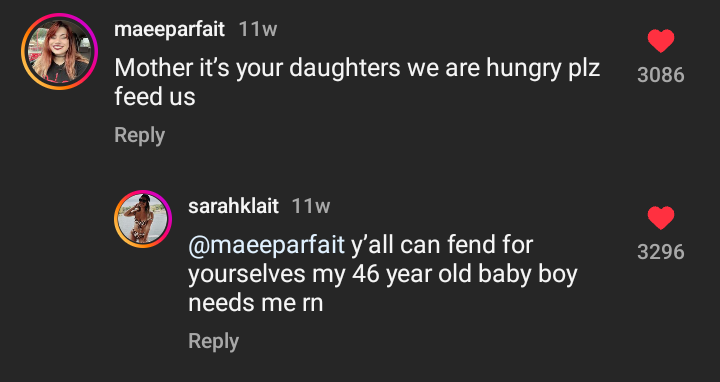Select the 'feed us' line of comment
The image size is (720, 382).
(155, 97)
